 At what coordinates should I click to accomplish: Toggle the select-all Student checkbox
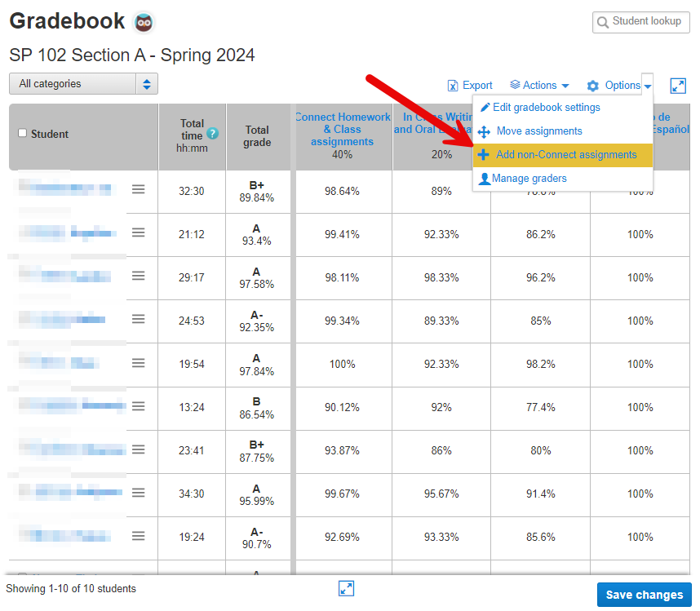(x=22, y=134)
